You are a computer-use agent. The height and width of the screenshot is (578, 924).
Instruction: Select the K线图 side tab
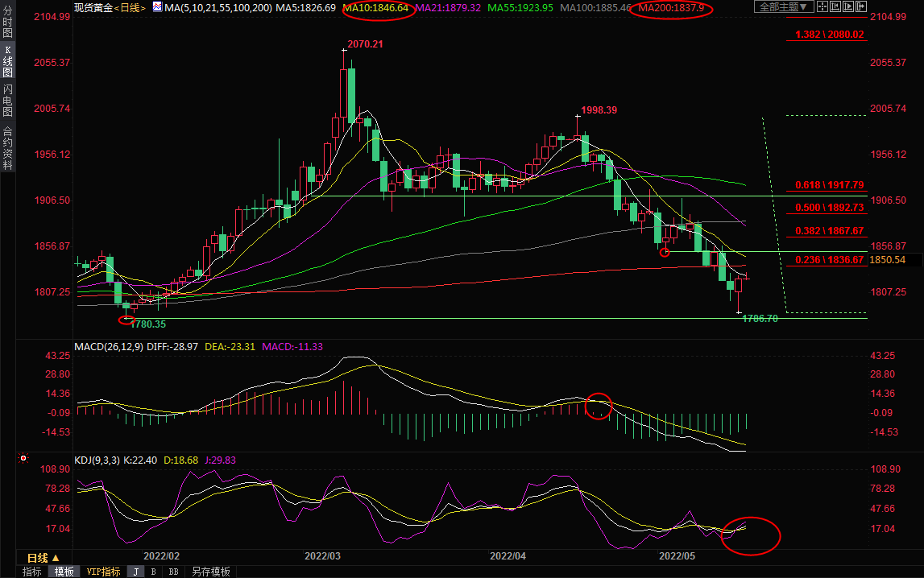pyautogui.click(x=7, y=61)
